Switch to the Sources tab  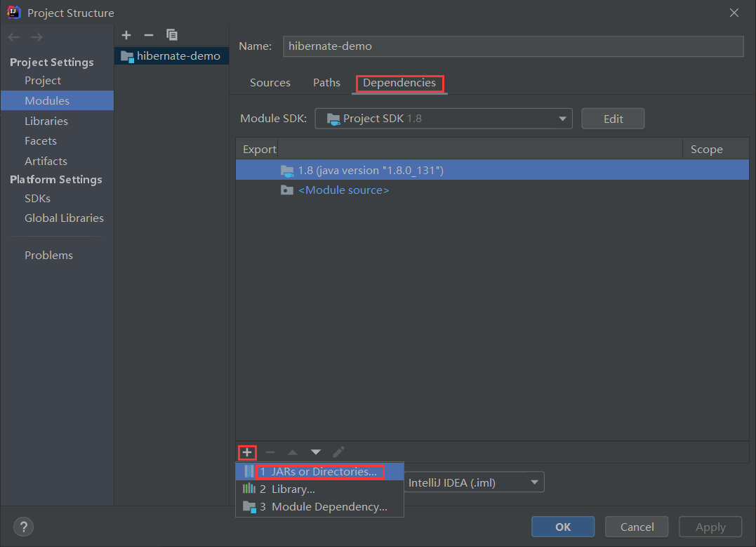pos(270,82)
